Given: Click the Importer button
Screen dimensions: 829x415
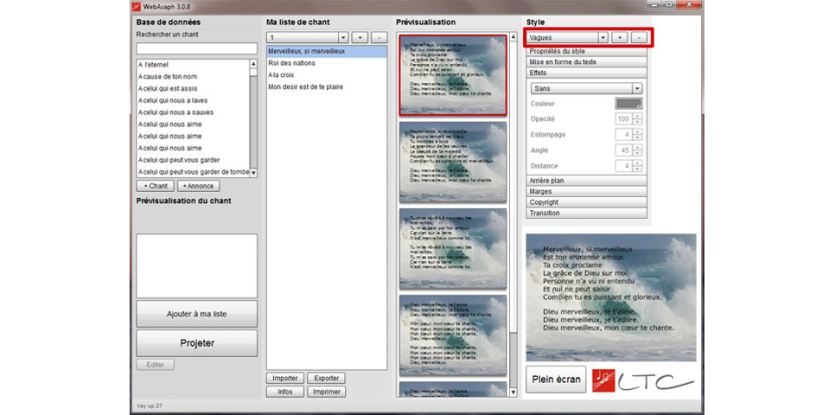Looking at the screenshot, I should point(285,379).
